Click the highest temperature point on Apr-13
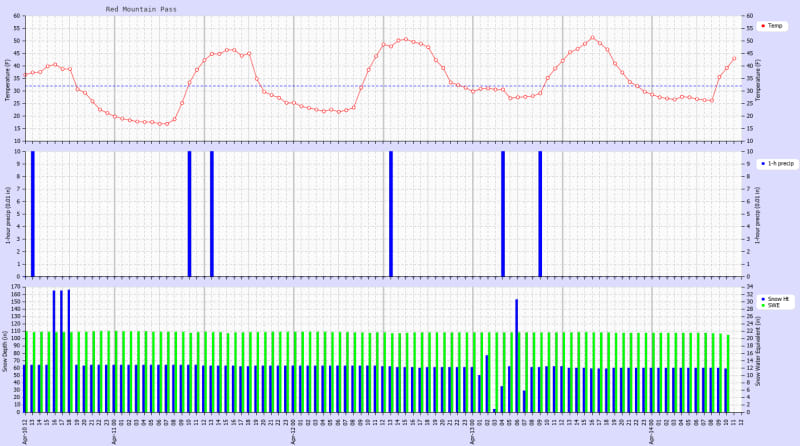This screenshot has height=446, width=800. 592,37
